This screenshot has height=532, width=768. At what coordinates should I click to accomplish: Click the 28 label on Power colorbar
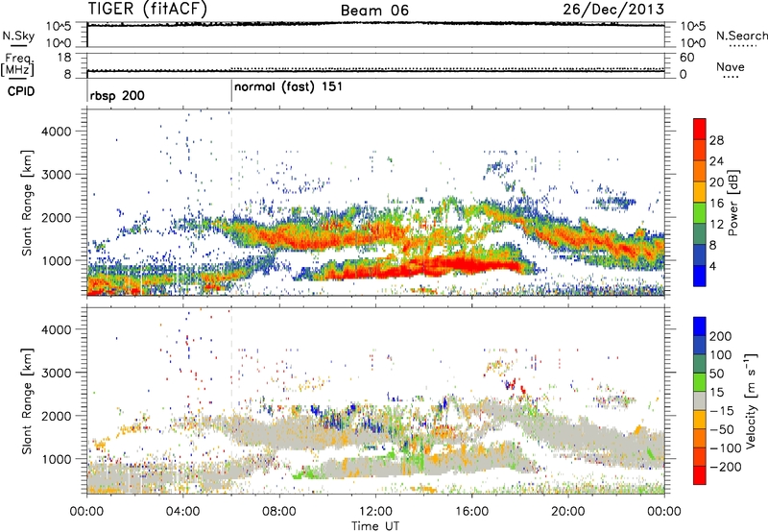(716, 140)
